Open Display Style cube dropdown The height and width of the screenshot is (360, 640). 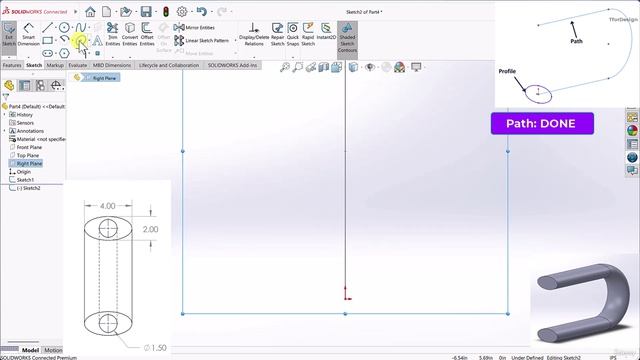(x=353, y=67)
